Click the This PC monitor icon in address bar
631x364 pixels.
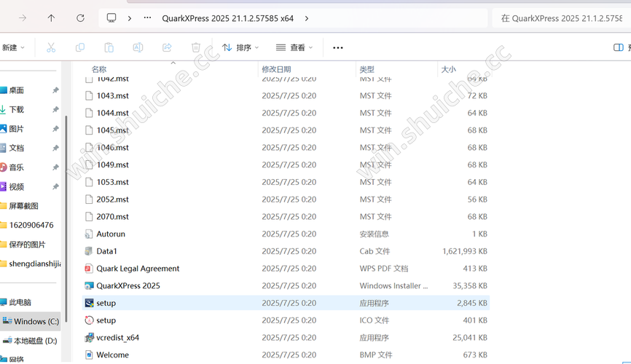pyautogui.click(x=111, y=18)
